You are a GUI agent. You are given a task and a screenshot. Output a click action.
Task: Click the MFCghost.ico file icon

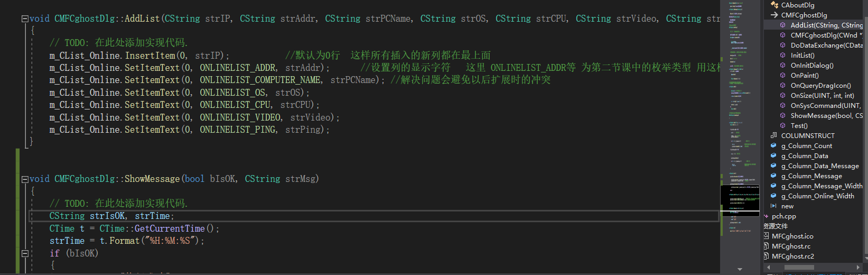766,236
